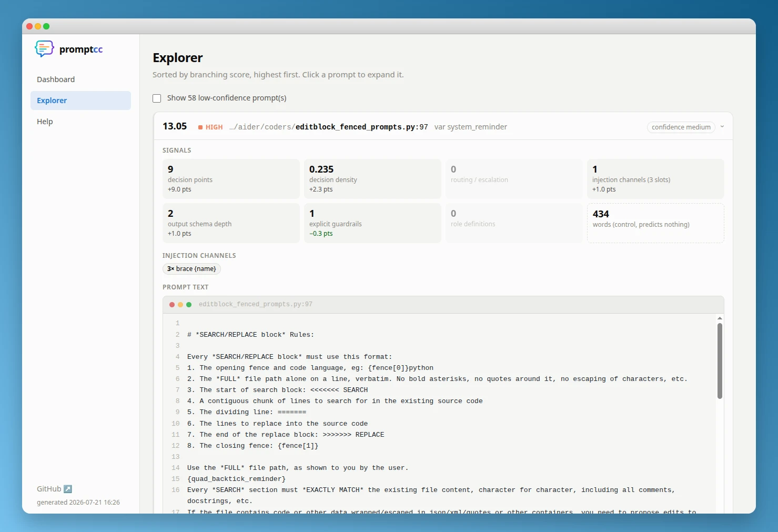778x532 pixels.
Task: Open the GitHub link in sidebar
Action: [54, 489]
